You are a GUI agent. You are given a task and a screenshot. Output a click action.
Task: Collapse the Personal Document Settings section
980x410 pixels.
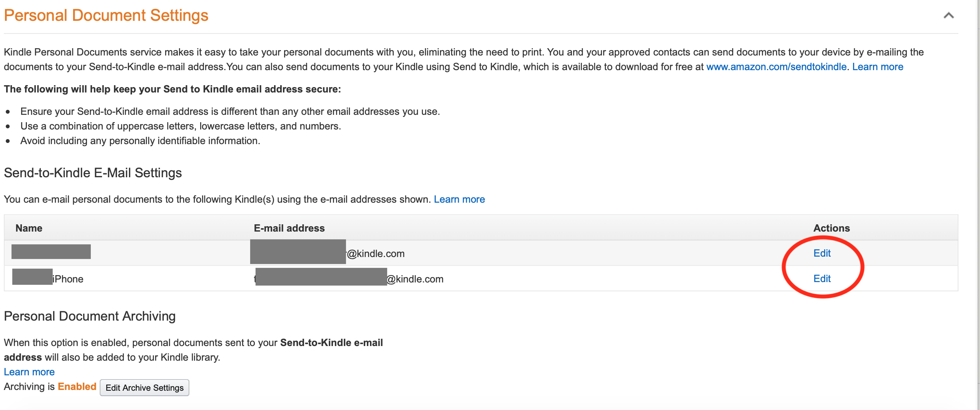point(948,16)
